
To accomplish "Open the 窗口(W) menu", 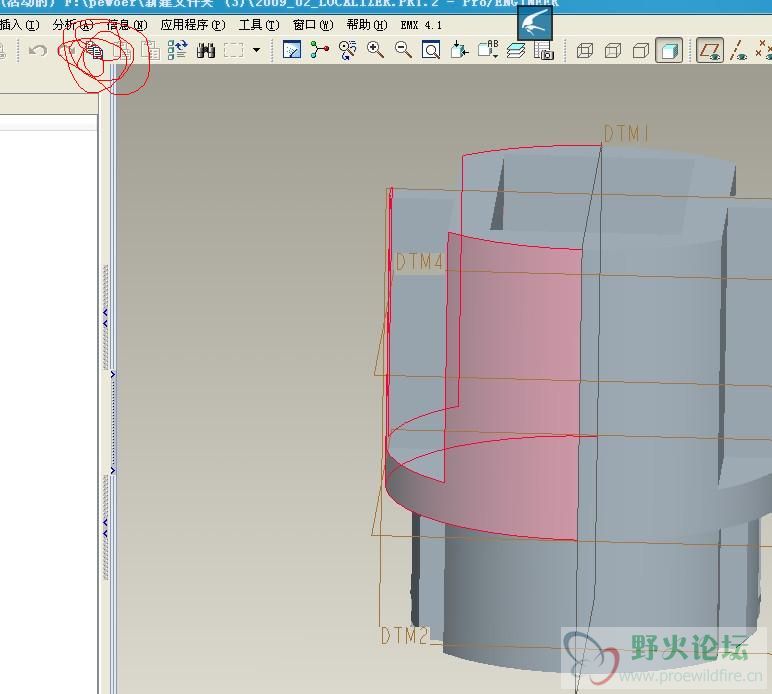I will click(x=313, y=25).
